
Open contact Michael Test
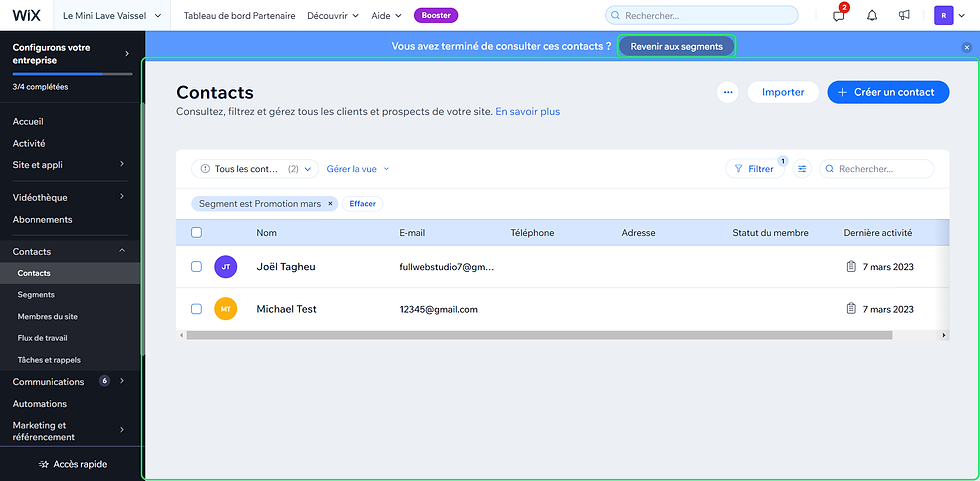(286, 309)
